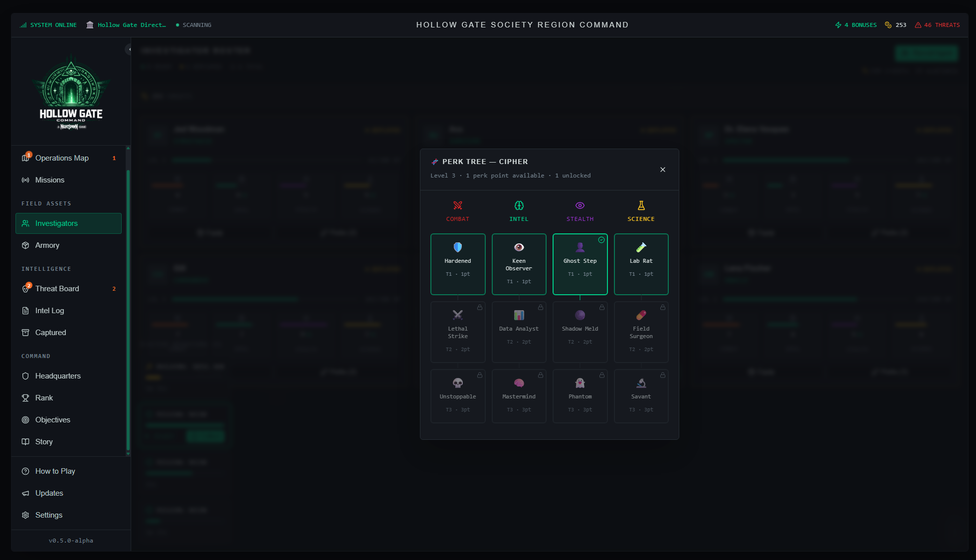976x560 pixels.
Task: Click the 253 coins counter
Action: 896,25
